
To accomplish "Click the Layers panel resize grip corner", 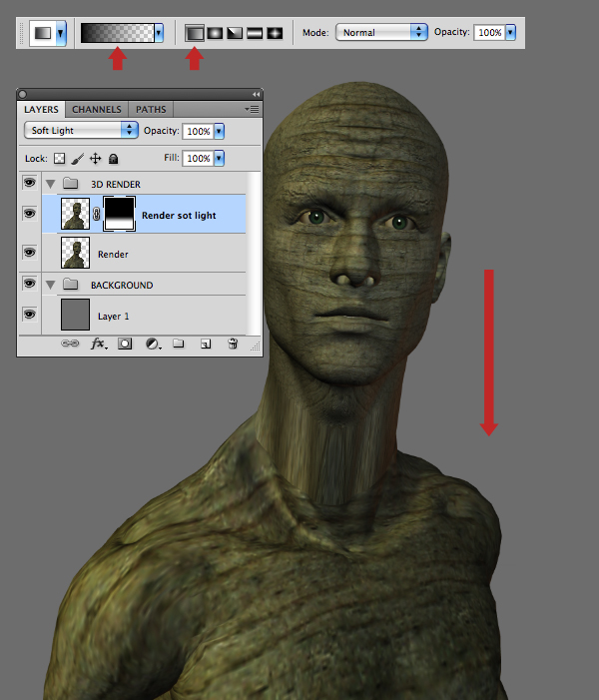I will 256,347.
